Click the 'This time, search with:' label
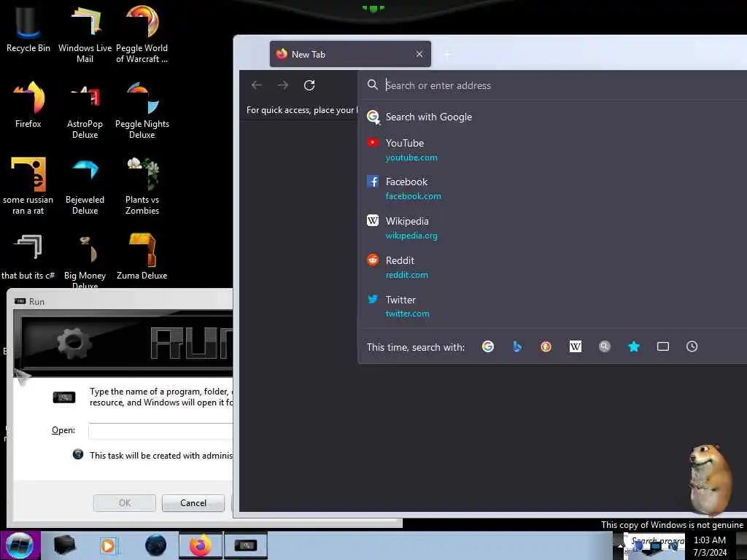 [x=415, y=347]
